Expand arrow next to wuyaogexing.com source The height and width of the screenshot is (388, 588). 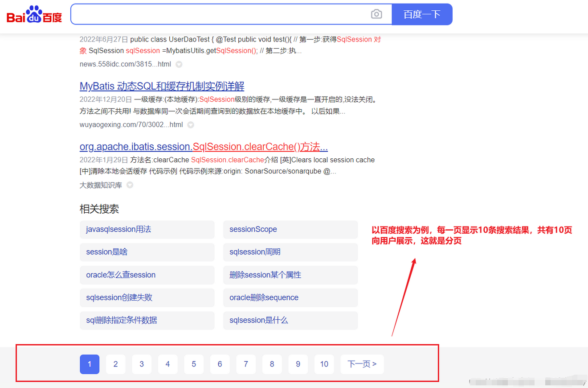point(190,125)
